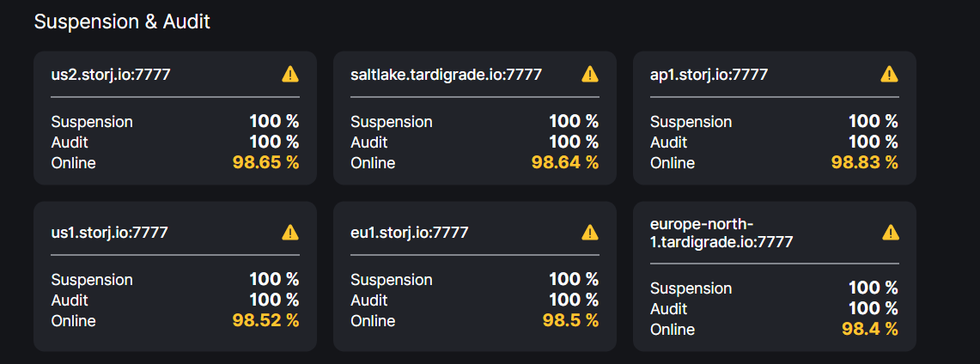This screenshot has width=980, height=364.
Task: Click warning icon on eu1.storj.io card
Action: [x=590, y=232]
